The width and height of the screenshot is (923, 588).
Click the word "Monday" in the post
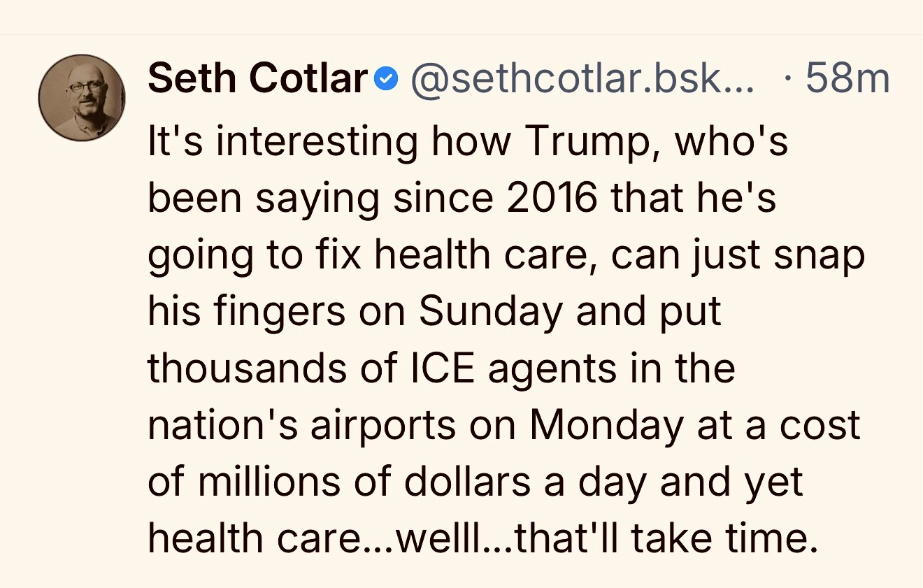click(x=606, y=425)
